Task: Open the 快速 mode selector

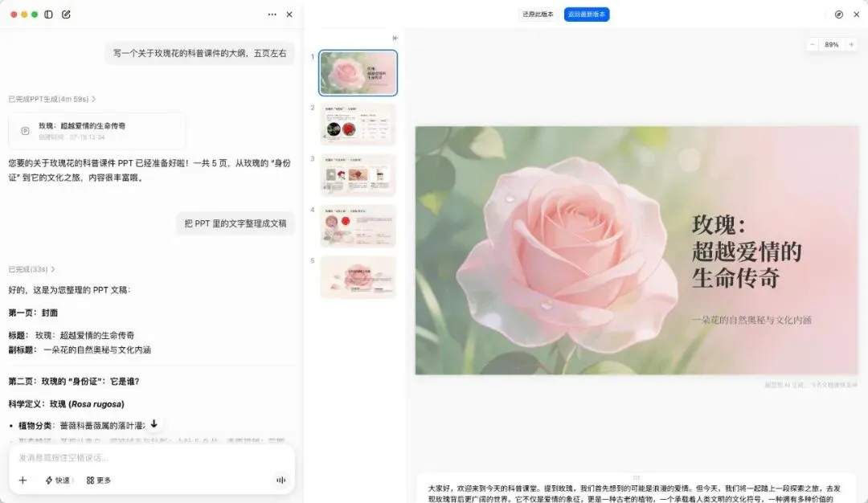Action: coord(58,481)
